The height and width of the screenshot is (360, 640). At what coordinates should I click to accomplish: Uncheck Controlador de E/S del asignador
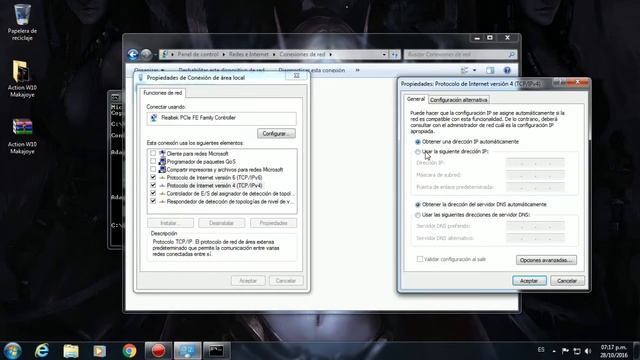(153, 193)
